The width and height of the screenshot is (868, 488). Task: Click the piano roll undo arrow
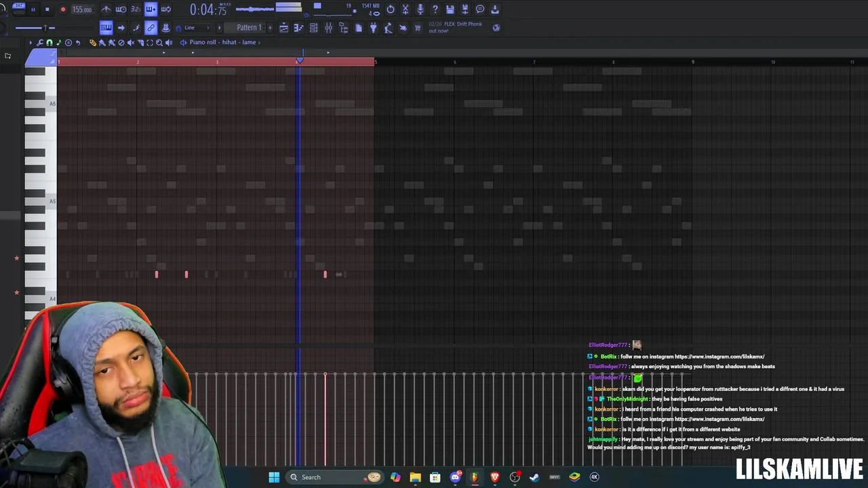pos(78,43)
